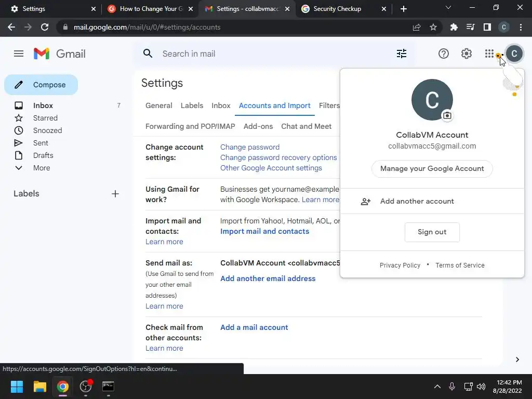Bookmark this tab star icon
Image resolution: width=532 pixels, height=399 pixels.
[x=433, y=27]
